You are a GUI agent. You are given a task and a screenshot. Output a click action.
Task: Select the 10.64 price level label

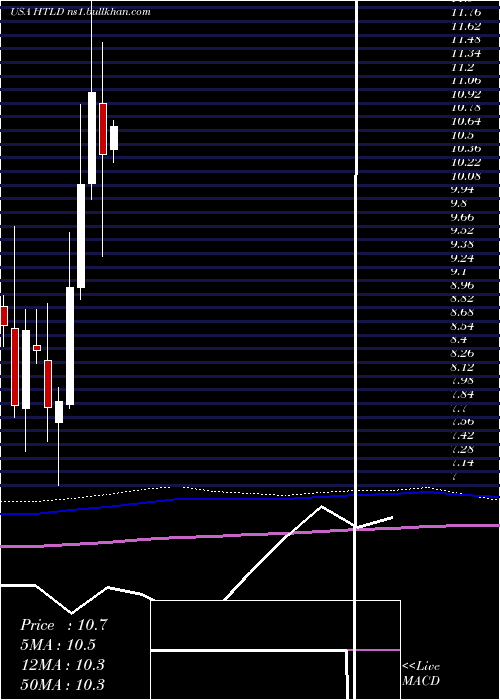(x=466, y=121)
